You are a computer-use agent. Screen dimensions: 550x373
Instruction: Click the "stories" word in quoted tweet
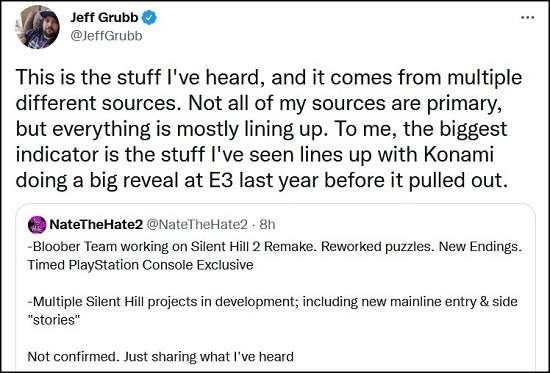click(x=54, y=320)
